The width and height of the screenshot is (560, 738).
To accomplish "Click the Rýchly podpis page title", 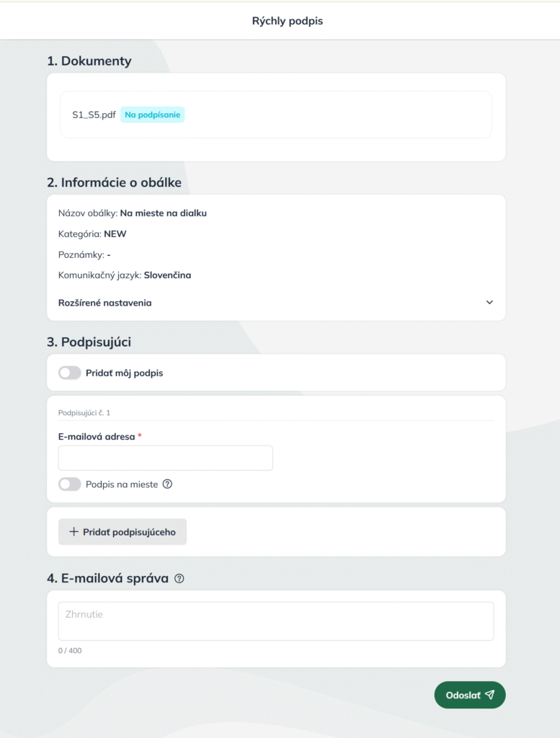I will click(287, 21).
